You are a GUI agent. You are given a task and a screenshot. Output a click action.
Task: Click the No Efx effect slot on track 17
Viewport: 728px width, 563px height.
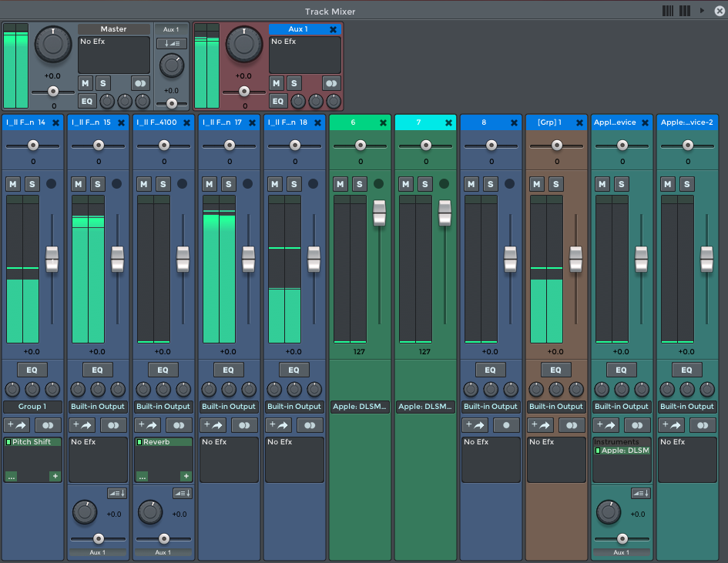coord(229,458)
